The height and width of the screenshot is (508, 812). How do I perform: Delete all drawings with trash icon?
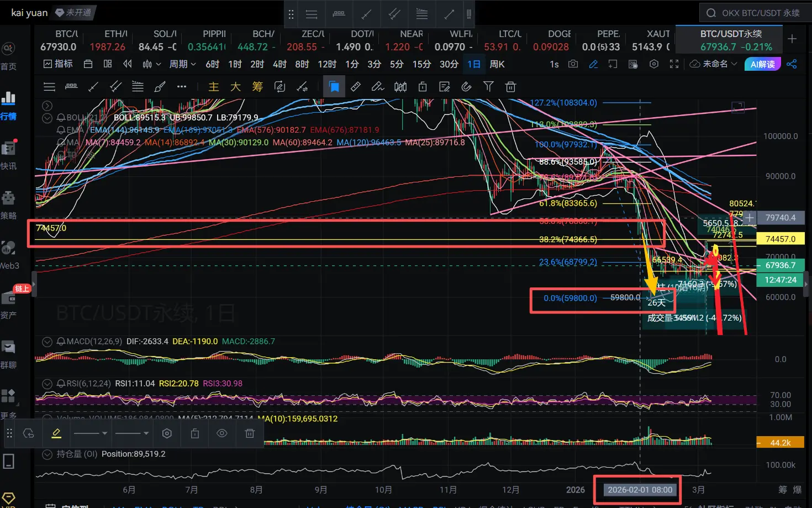coord(510,87)
